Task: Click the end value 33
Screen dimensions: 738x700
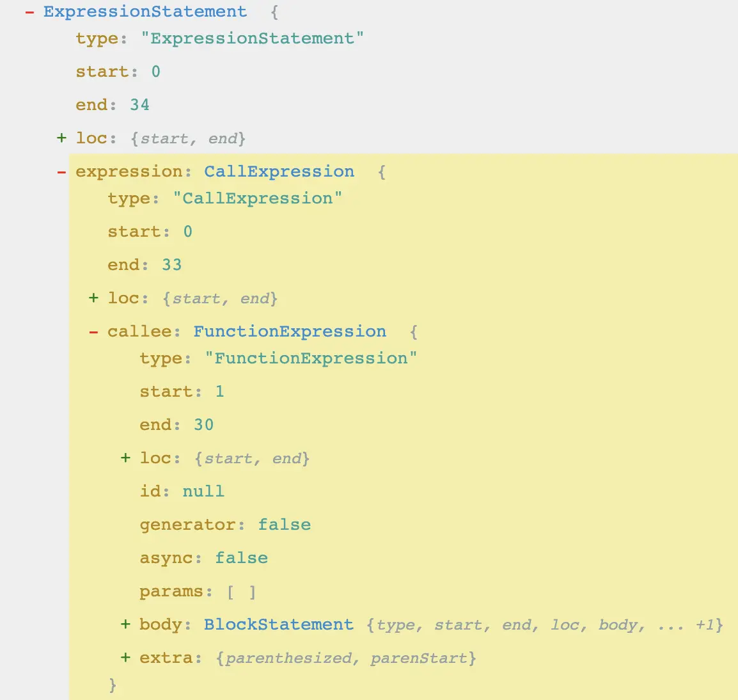Action: 172,265
